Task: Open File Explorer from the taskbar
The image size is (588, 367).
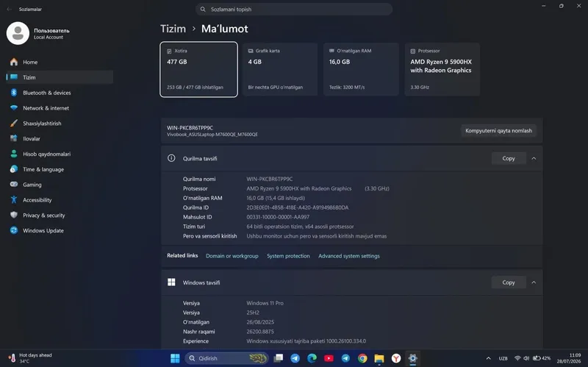Action: pyautogui.click(x=379, y=358)
